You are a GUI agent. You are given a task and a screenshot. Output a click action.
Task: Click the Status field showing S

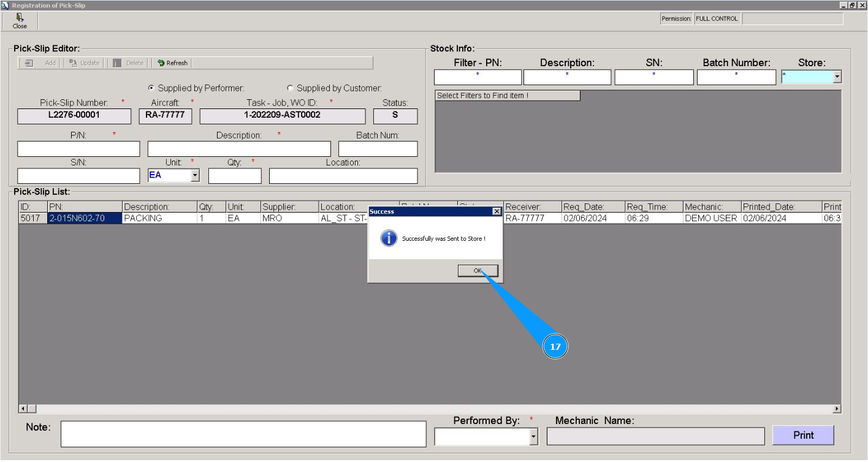[395, 116]
